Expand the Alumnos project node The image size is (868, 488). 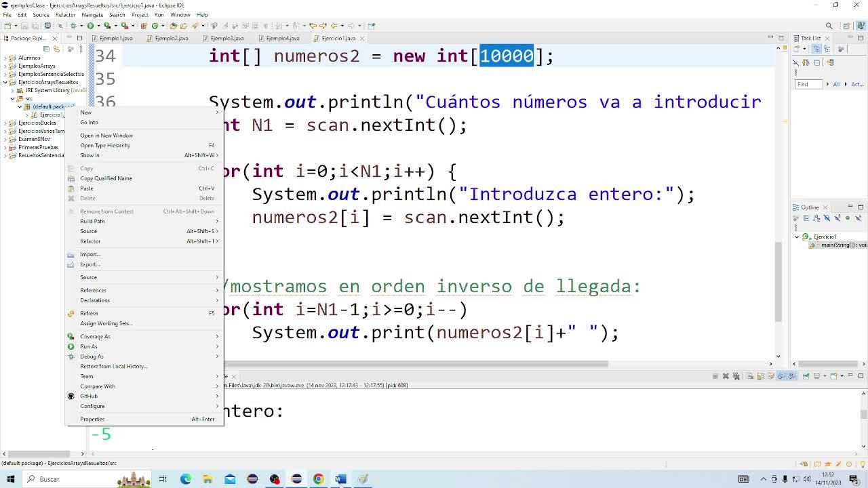5,58
